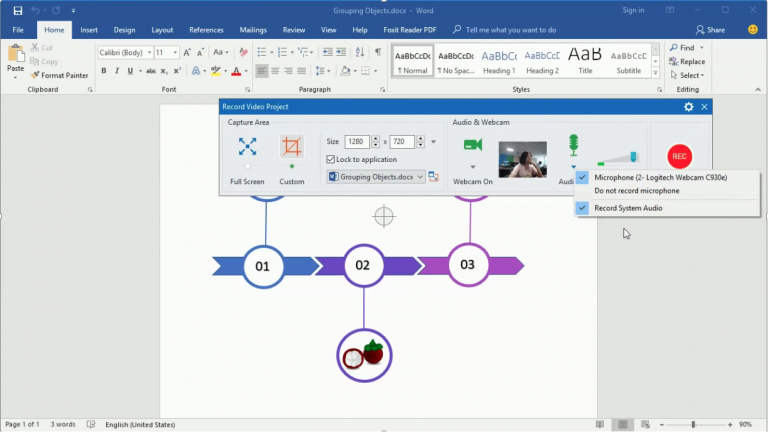Switch to the Design tab
The height and width of the screenshot is (432, 768).
[124, 30]
